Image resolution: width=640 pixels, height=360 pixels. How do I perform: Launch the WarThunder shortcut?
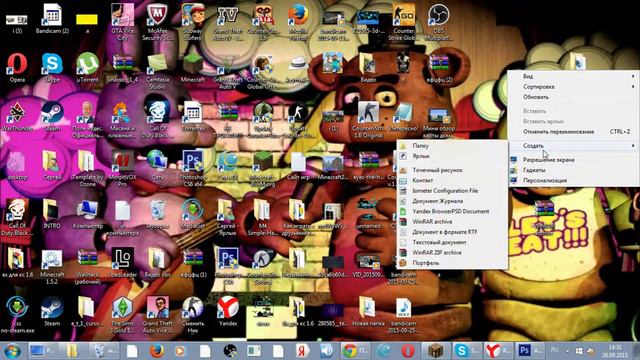coord(17,116)
